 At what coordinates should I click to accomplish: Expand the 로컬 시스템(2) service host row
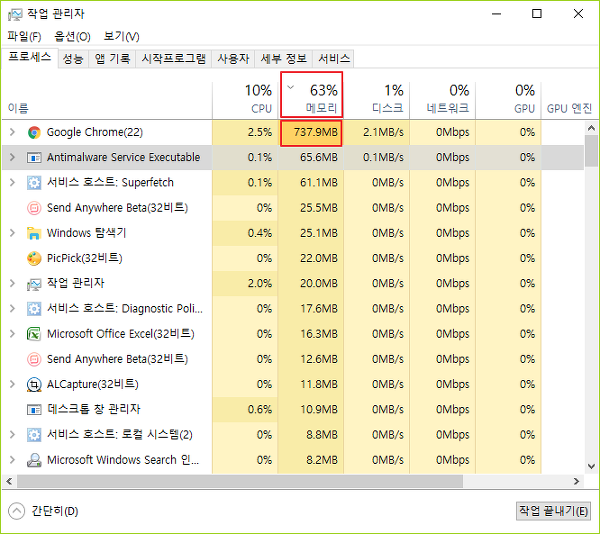click(x=12, y=435)
